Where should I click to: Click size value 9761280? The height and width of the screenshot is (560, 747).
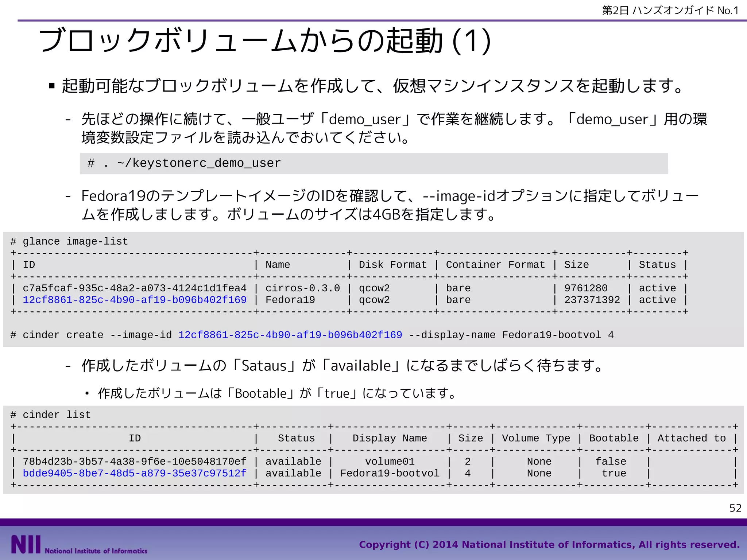(x=586, y=288)
